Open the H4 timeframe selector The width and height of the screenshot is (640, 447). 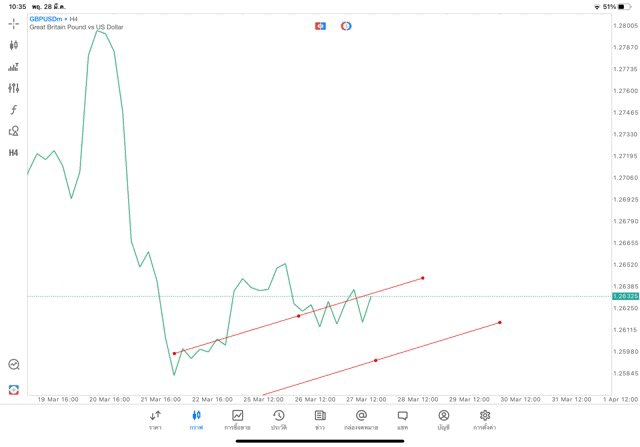pyautogui.click(x=14, y=153)
